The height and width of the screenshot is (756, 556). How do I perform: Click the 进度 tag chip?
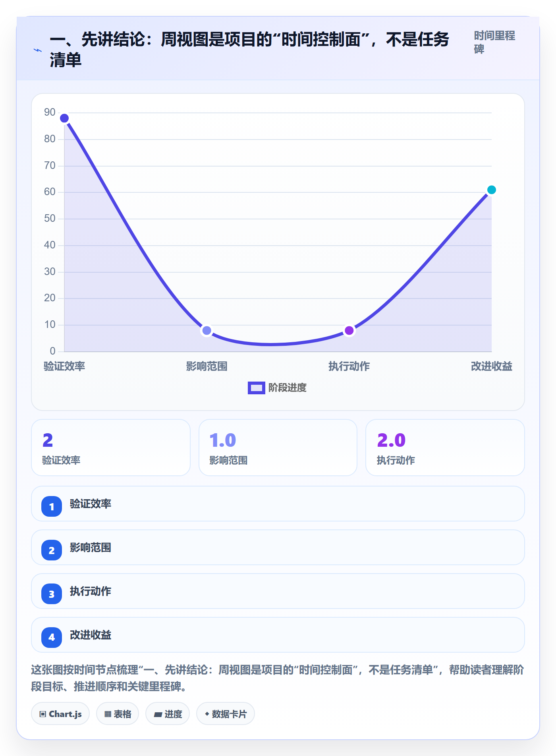(x=168, y=714)
